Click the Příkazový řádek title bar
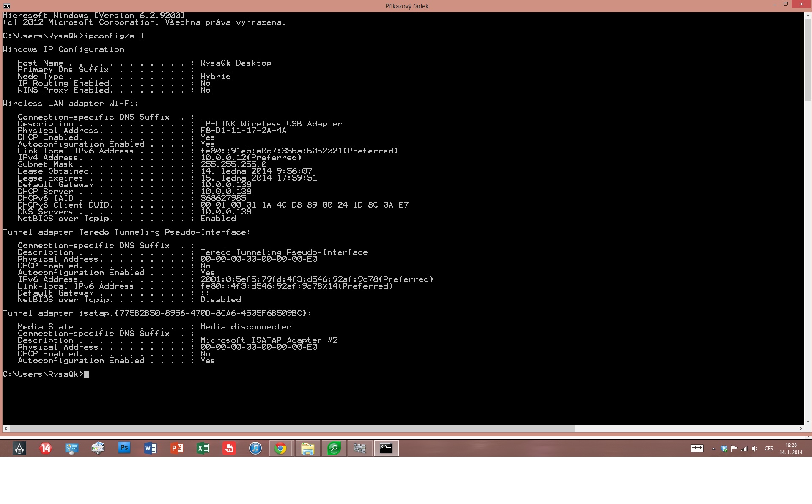 406,6
